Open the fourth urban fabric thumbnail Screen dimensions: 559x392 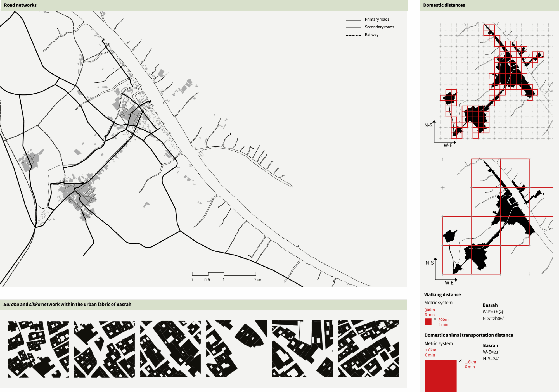(x=236, y=349)
